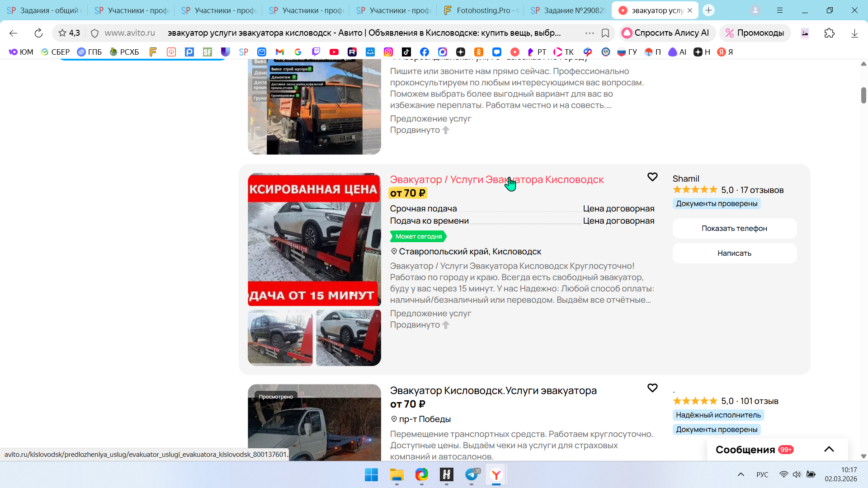Image resolution: width=868 pixels, height=488 pixels.
Task: Switch to the Задание №29082 tab
Action: (569, 10)
